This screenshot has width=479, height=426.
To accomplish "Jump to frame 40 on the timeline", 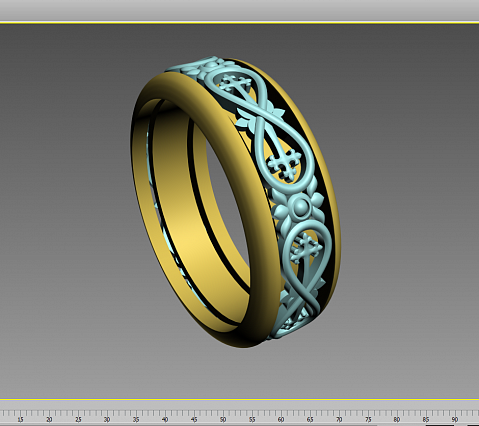I will [165, 419].
